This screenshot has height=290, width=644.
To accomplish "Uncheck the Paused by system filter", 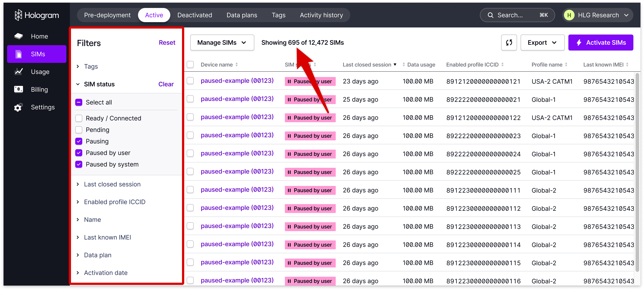I will [79, 164].
